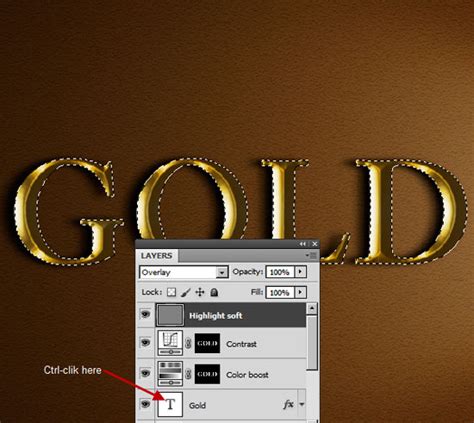
Task: Select the Highlight soft layer thumbnail
Action: click(x=170, y=315)
